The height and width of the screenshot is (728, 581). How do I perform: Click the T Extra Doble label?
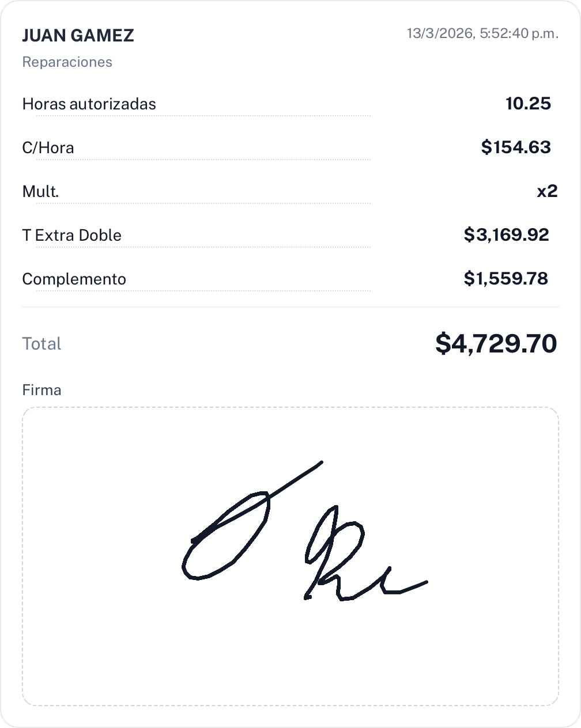pyautogui.click(x=71, y=236)
